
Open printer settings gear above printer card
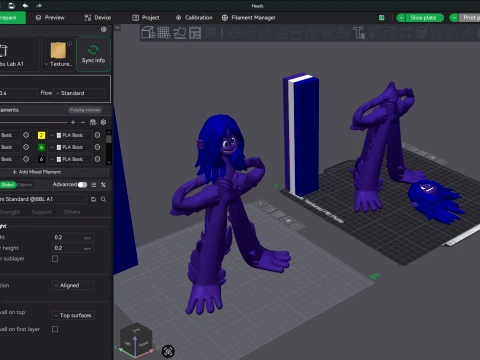[x=104, y=29]
